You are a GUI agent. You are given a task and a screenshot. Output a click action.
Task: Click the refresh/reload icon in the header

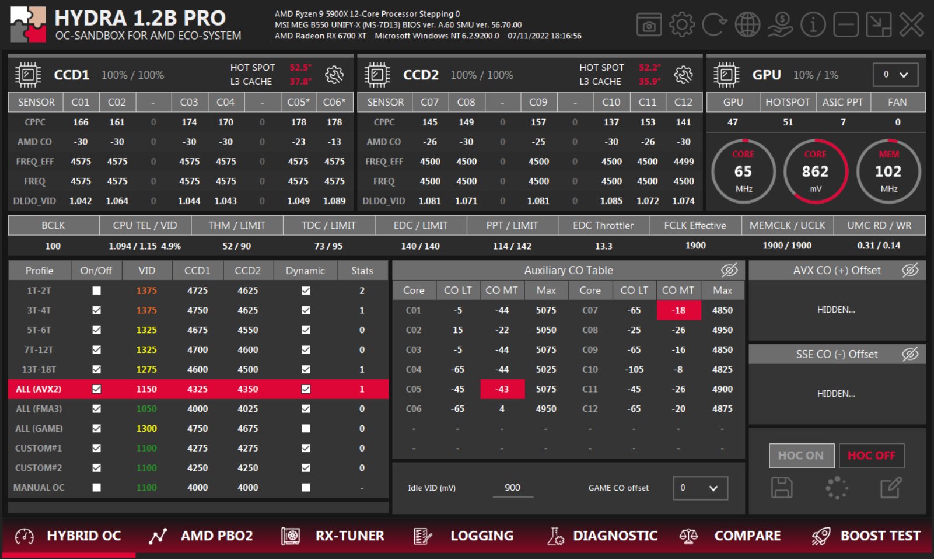coord(713,25)
